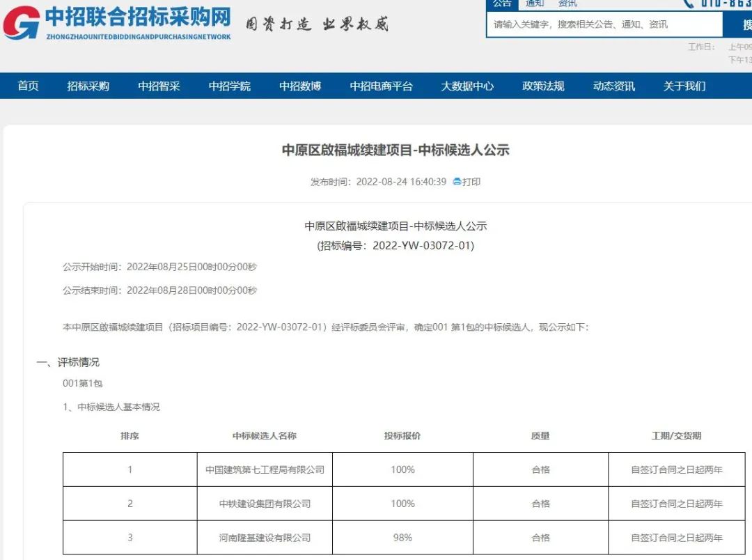
Task: Click the printer icon beside 打印
Action: (x=456, y=182)
